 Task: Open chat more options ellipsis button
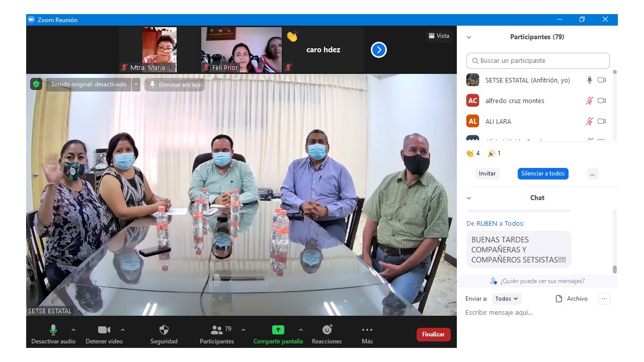(604, 299)
